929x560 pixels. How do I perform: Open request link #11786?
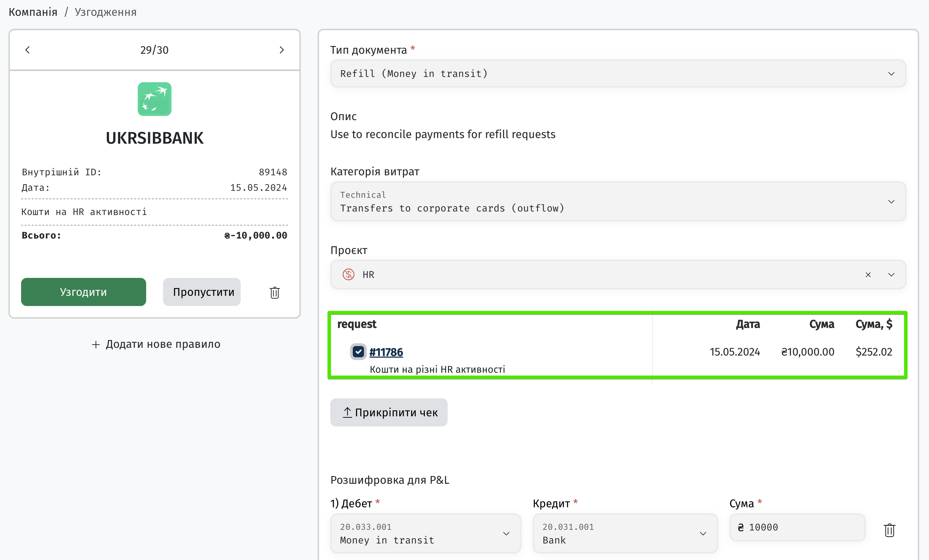[386, 352]
